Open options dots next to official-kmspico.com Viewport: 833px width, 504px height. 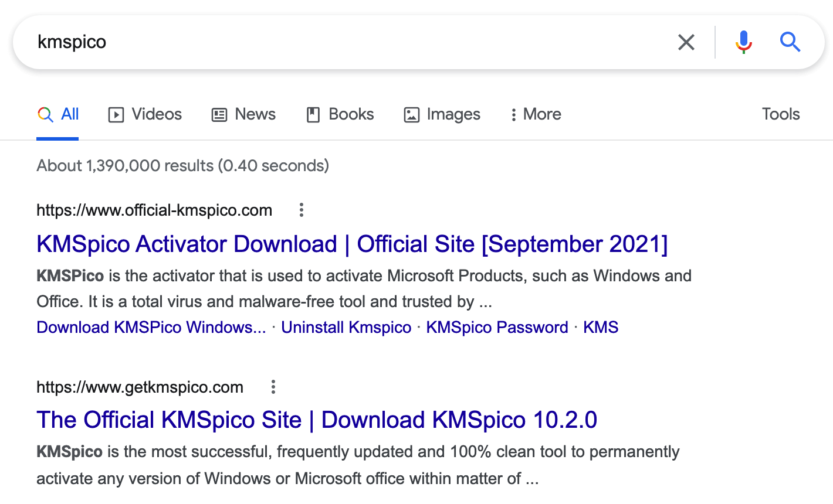[x=301, y=210]
